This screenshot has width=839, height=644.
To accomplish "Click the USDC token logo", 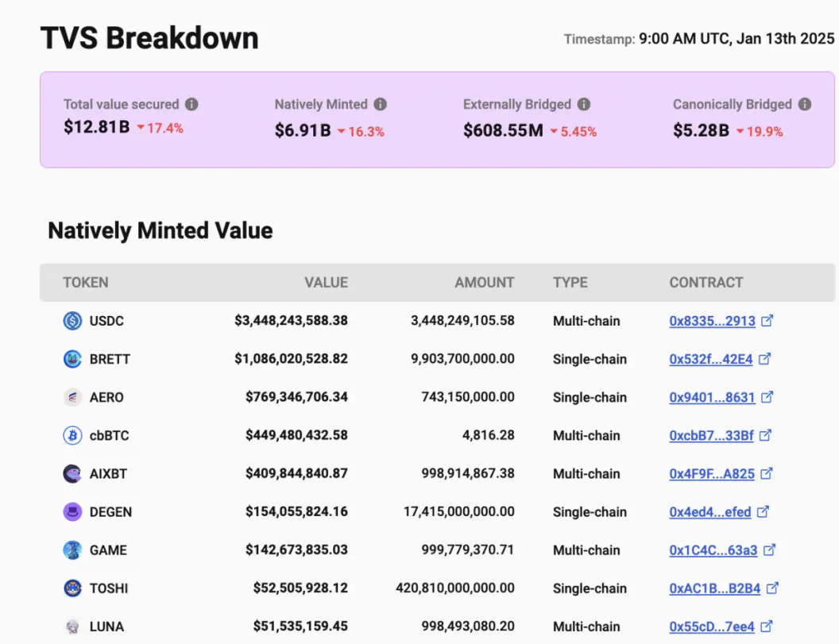I will (x=72, y=321).
